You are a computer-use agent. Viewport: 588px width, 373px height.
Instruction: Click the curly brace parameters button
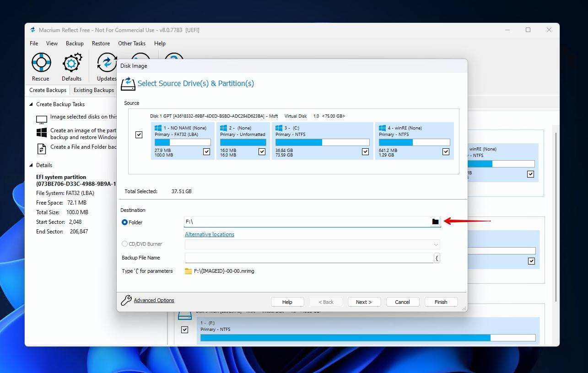(437, 258)
